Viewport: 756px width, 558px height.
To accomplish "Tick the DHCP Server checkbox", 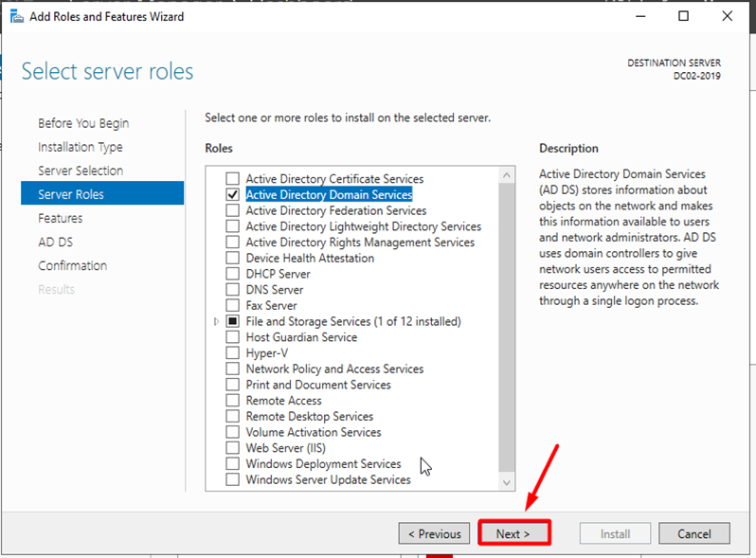I will (232, 274).
